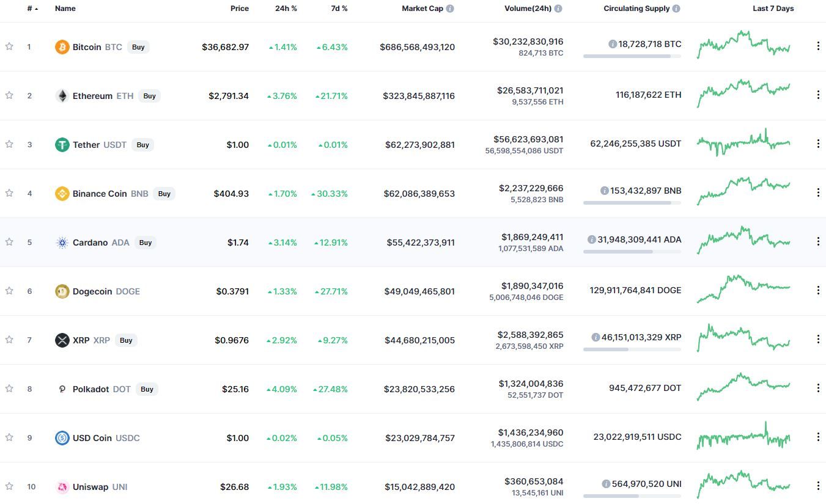Sort the table by Market Cap
Viewport: 826px width, 504px height.
(422, 9)
